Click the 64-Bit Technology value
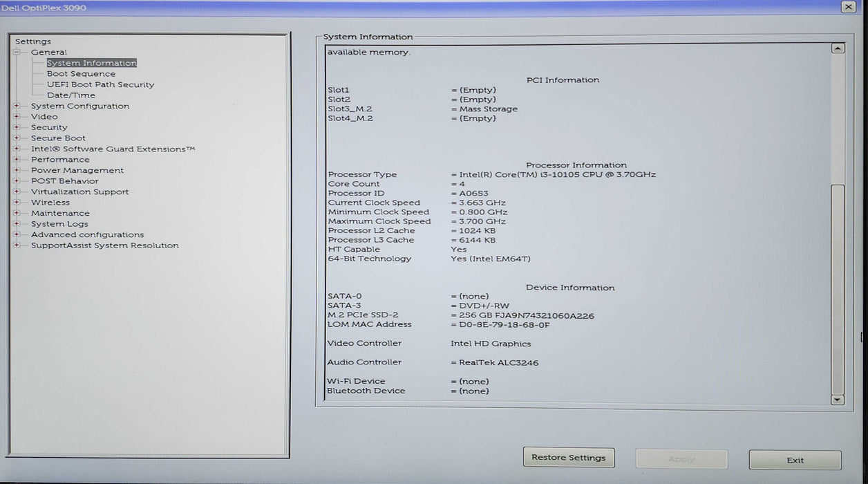The image size is (868, 484). point(491,259)
